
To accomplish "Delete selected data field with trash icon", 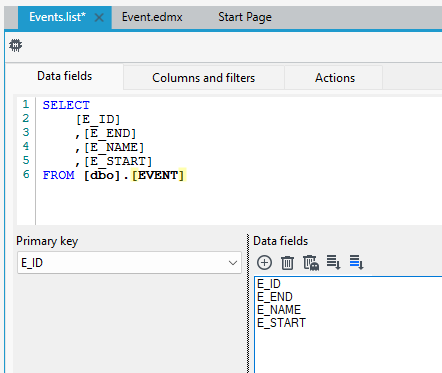I will coord(287,263).
